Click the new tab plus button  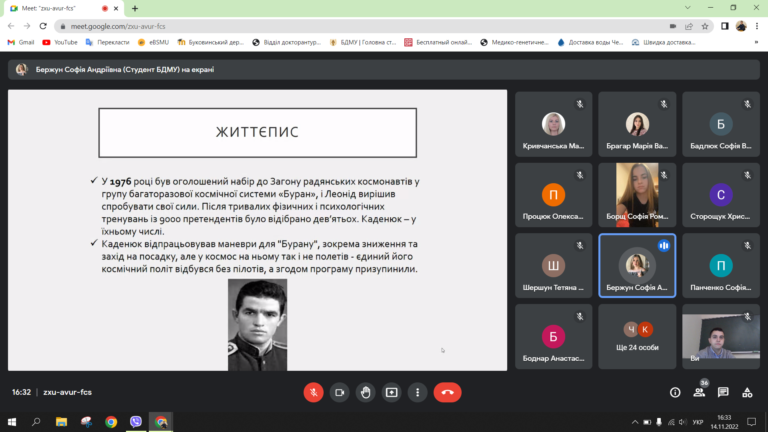(135, 8)
